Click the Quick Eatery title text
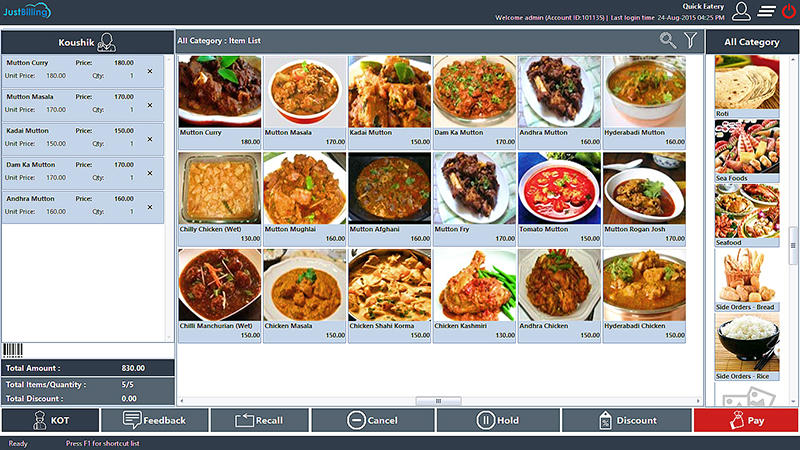This screenshot has height=450, width=800. (703, 6)
